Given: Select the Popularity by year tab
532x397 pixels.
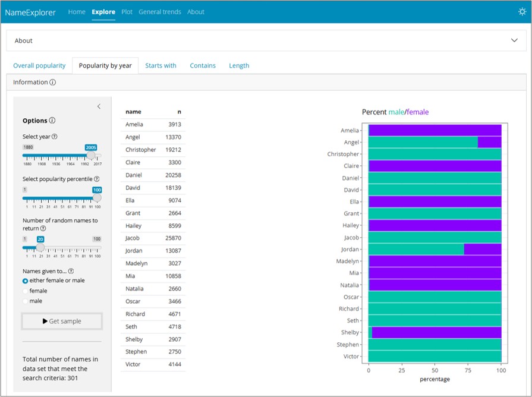Looking at the screenshot, I should click(105, 65).
